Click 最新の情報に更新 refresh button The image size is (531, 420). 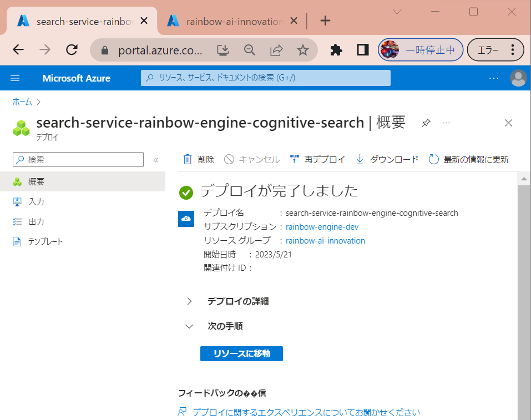[x=469, y=159]
